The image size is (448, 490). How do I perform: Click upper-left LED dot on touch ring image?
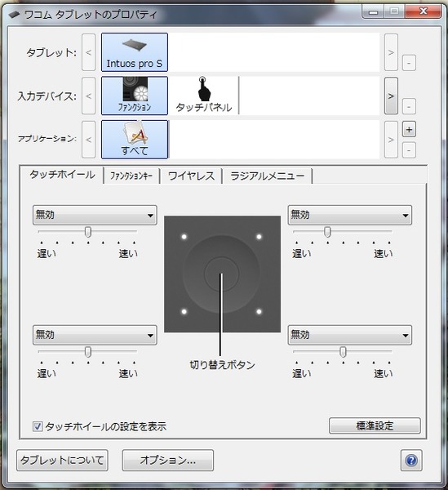(184, 237)
